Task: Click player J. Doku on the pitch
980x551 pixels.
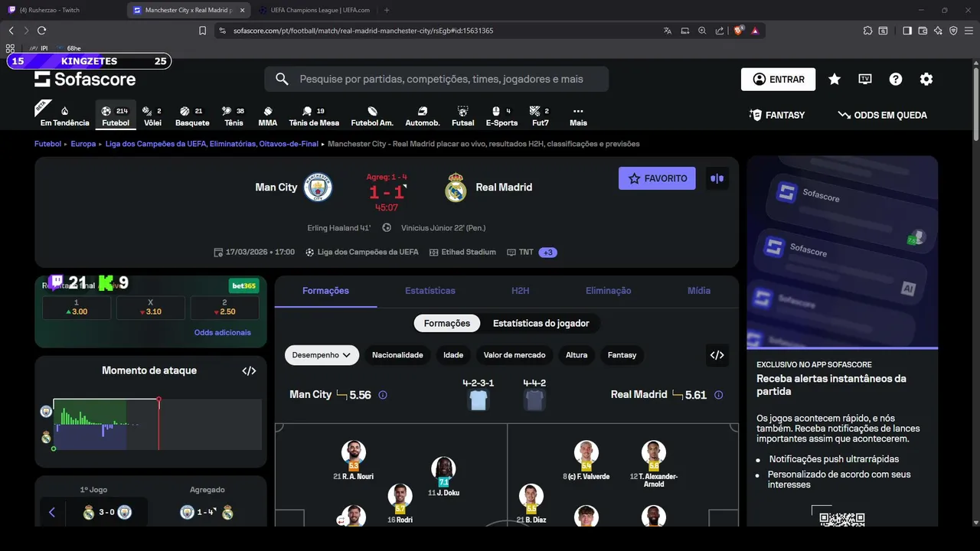Action: tap(443, 477)
